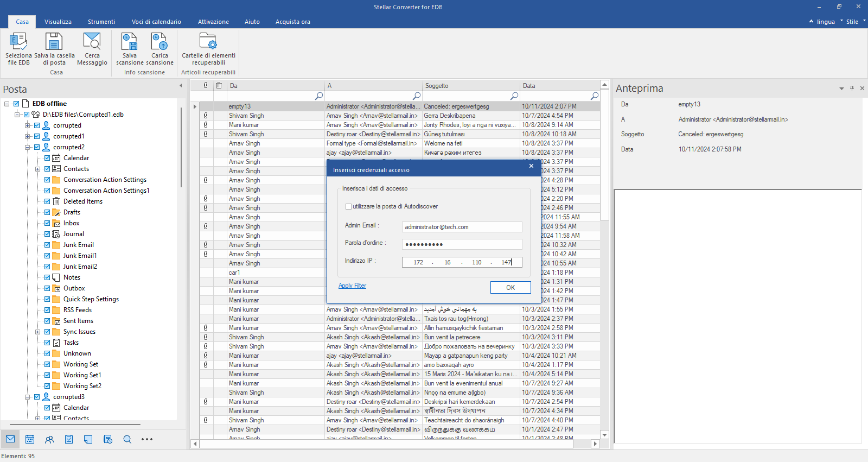Click Carica scansione icon
The width and height of the screenshot is (868, 462).
coord(159,49)
